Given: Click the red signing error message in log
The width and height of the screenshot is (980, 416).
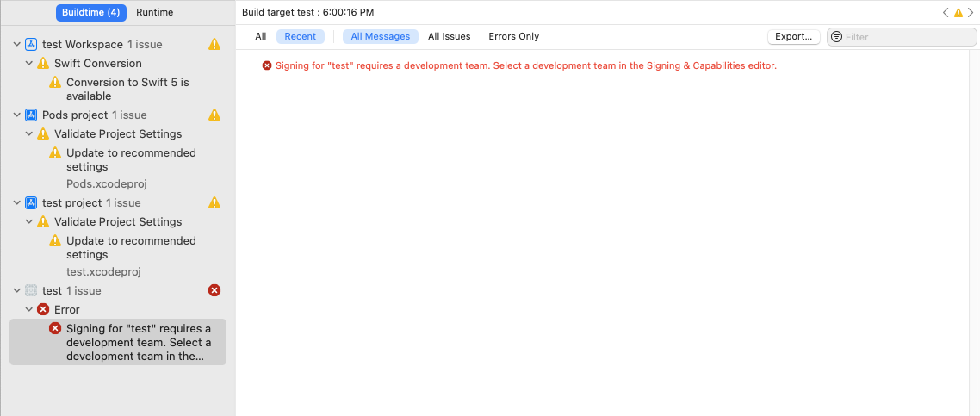Looking at the screenshot, I should tap(525, 65).
